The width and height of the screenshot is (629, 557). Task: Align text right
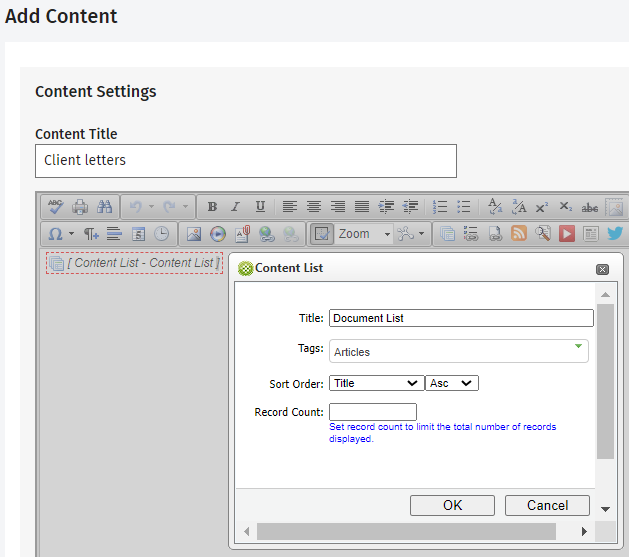(338, 207)
